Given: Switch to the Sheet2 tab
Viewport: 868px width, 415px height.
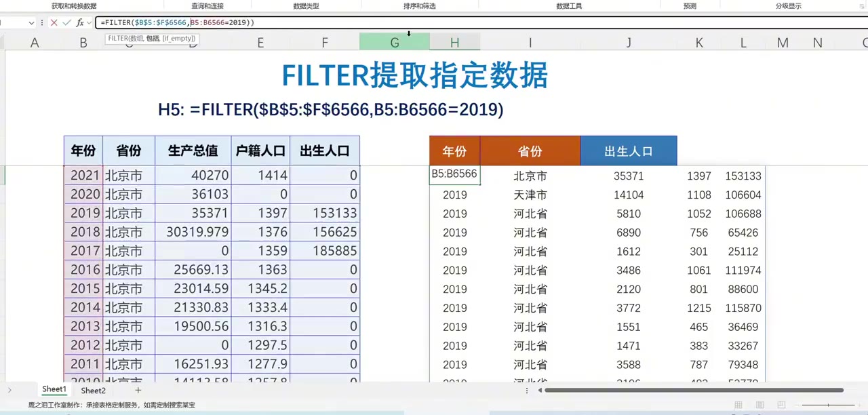Looking at the screenshot, I should 93,391.
